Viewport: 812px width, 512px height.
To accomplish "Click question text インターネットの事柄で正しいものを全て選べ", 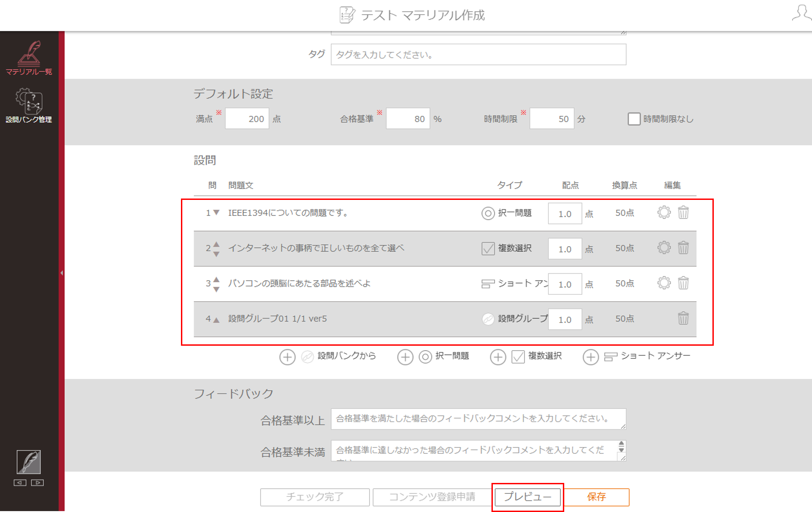I will (x=316, y=248).
